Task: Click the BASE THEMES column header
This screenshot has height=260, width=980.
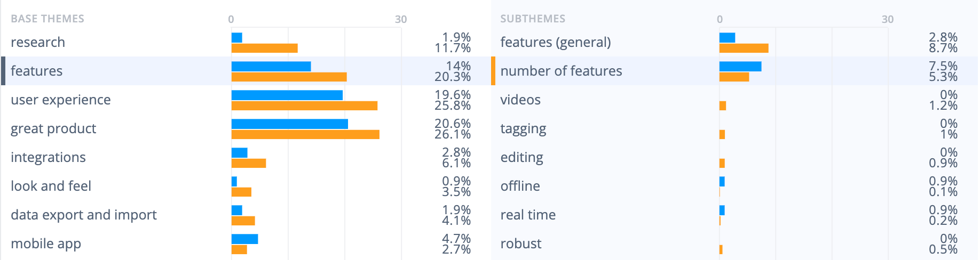Action: click(x=48, y=19)
